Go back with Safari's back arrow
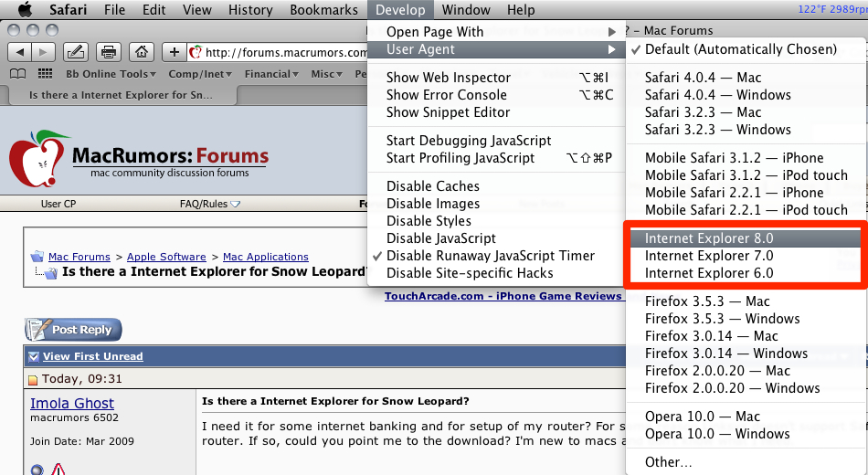Image resolution: width=868 pixels, height=475 pixels. pos(20,53)
